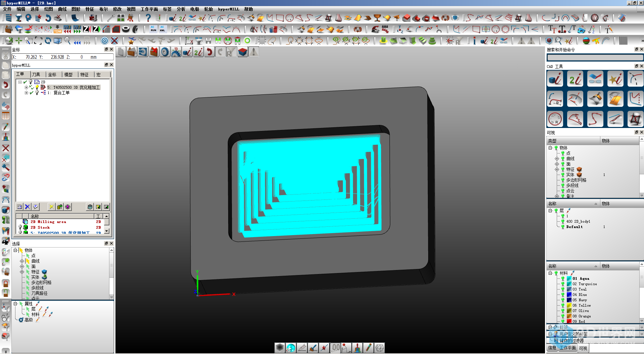Screen dimensions: 644x354
Task: Select the trim surface scissors tool
Action: [595, 99]
